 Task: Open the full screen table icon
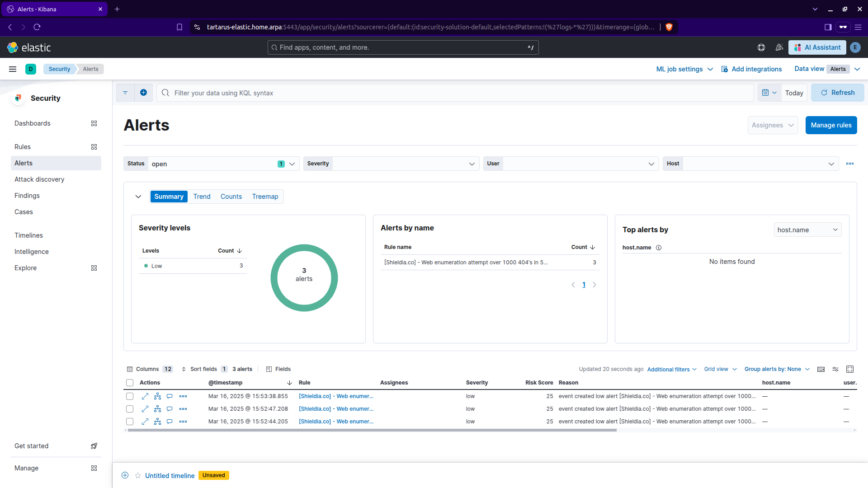pyautogui.click(x=850, y=369)
